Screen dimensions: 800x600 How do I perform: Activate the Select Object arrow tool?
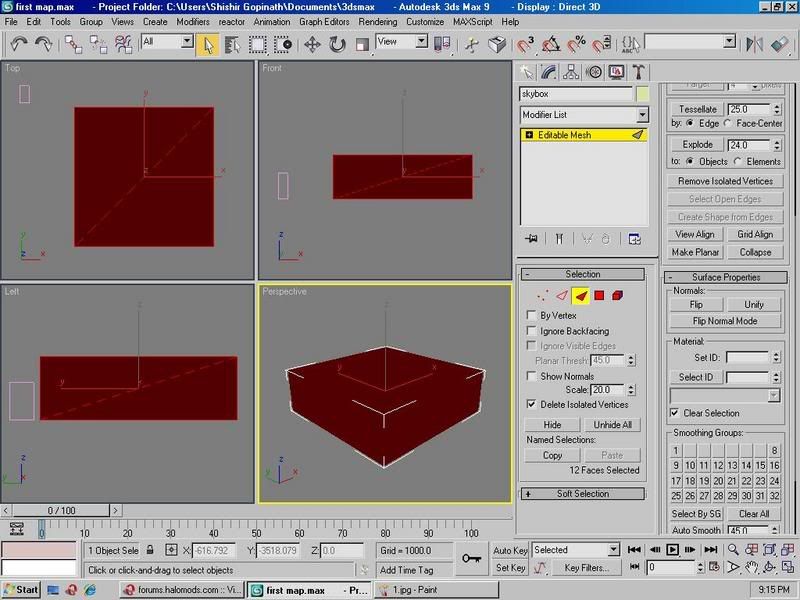(208, 45)
